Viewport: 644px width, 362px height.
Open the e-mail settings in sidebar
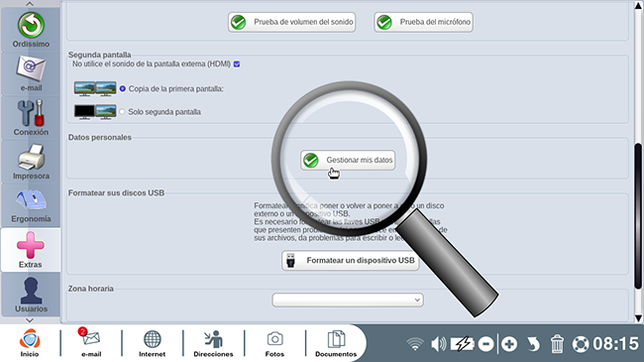pos(31,74)
